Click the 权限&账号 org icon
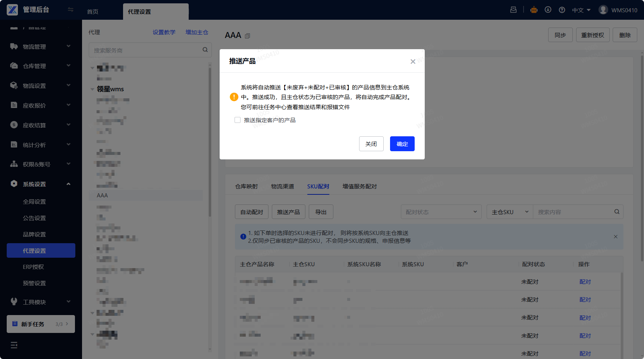 (x=14, y=164)
